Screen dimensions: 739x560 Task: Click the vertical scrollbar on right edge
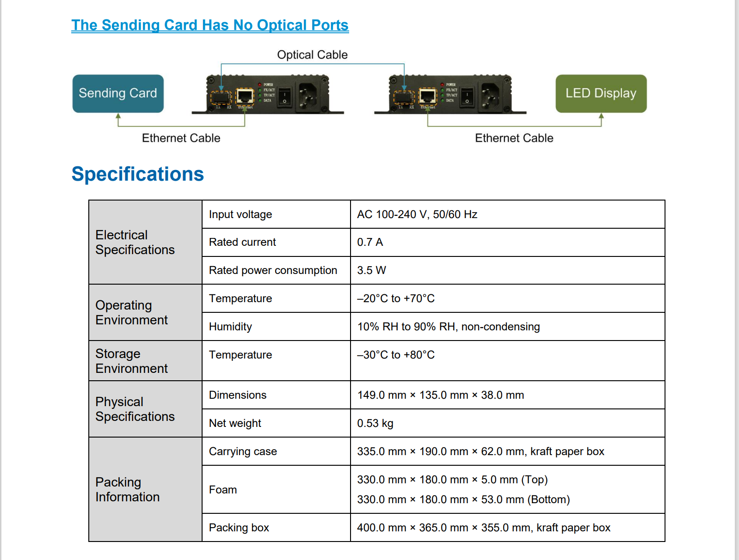(x=737, y=280)
